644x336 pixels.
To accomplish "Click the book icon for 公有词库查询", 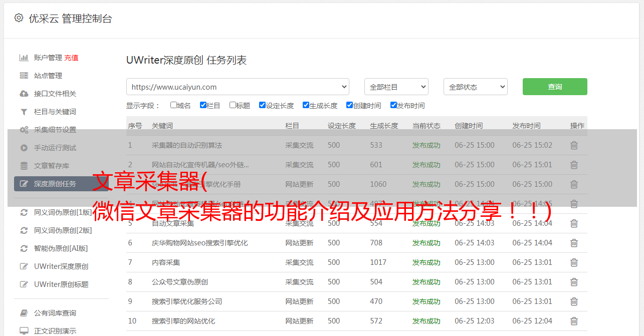I will (24, 313).
